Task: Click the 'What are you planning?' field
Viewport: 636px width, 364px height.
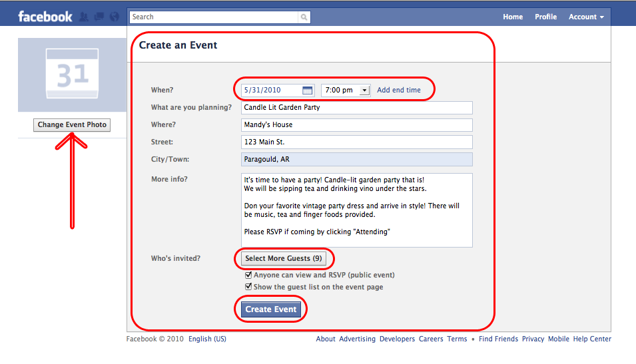Action: [356, 107]
